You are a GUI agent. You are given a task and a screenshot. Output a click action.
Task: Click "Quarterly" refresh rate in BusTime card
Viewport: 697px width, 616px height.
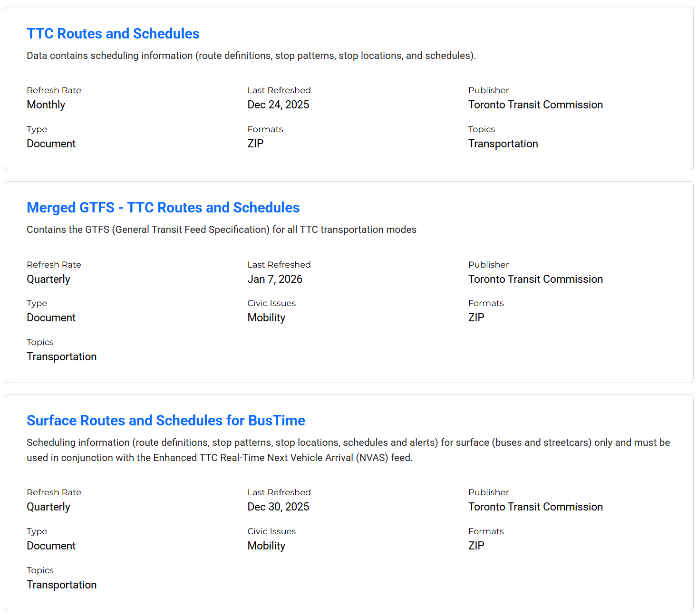point(48,507)
